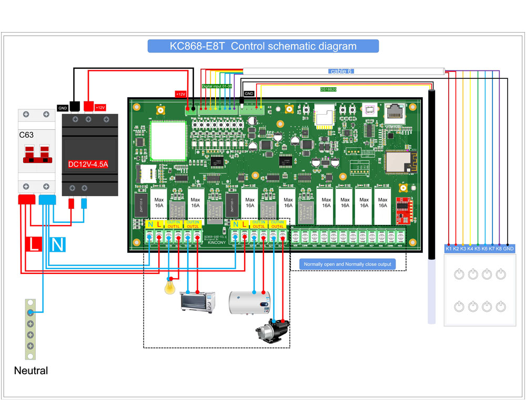
Task: Click the KC868-E8T Control schematic diagram title
Action: [263, 46]
